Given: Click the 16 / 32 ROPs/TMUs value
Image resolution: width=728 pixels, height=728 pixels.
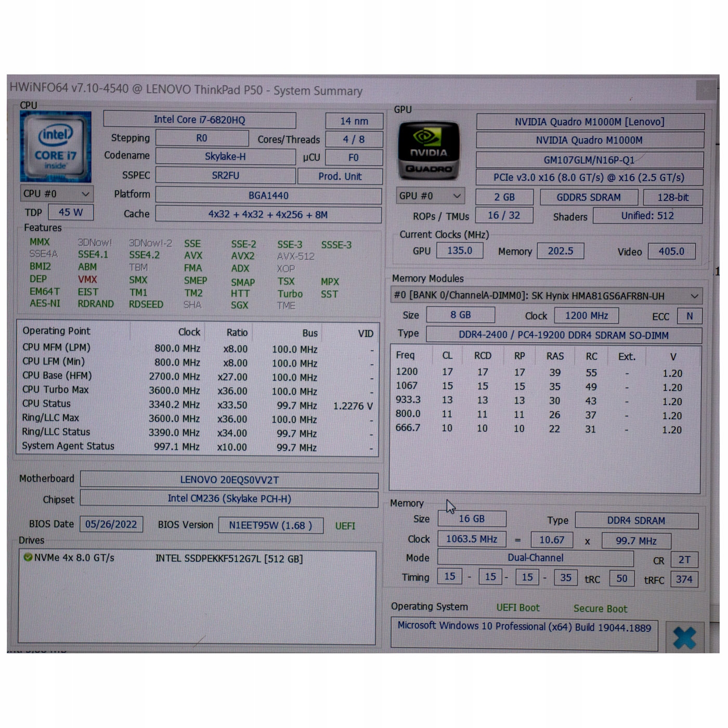Looking at the screenshot, I should pos(504,215).
